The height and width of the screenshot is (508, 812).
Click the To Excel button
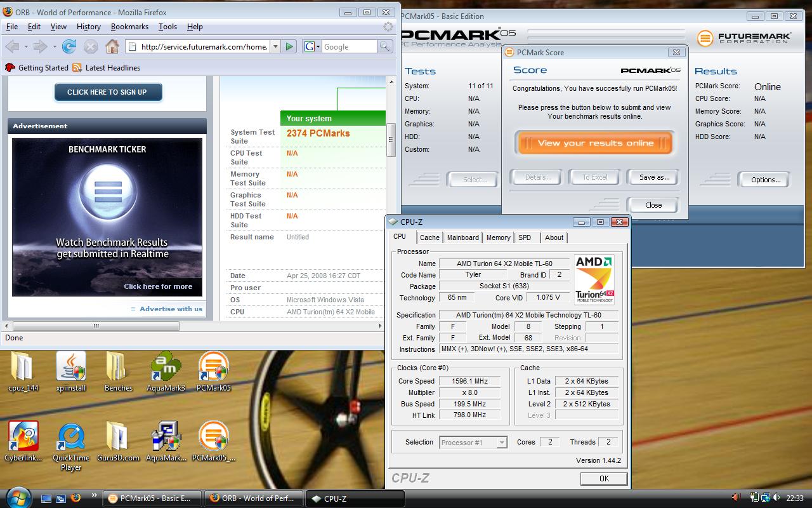[x=594, y=177]
